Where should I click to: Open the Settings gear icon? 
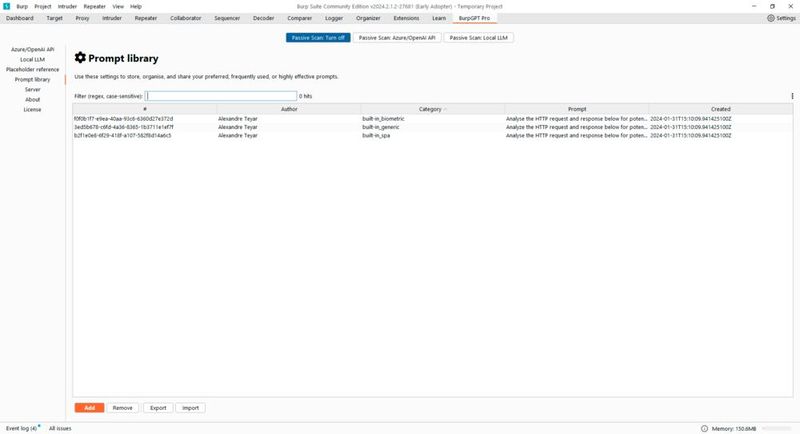click(x=770, y=18)
